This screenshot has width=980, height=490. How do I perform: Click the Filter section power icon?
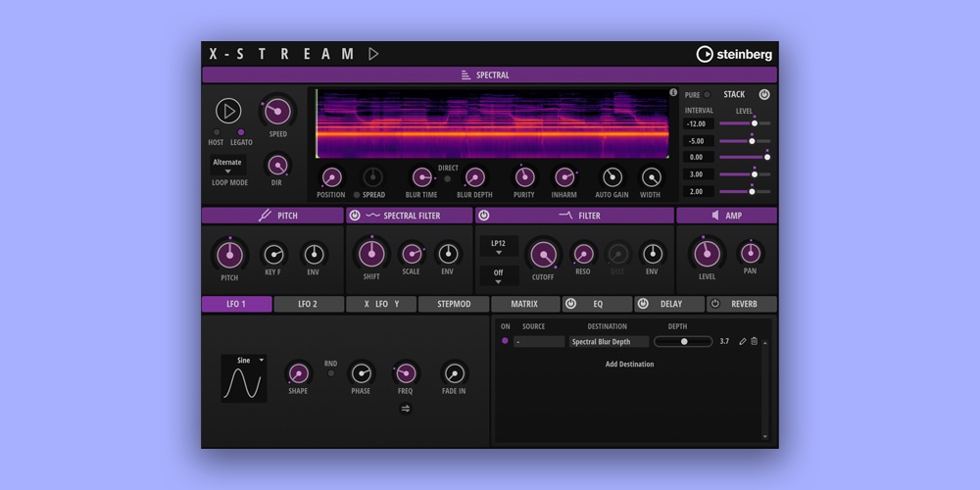(484, 216)
